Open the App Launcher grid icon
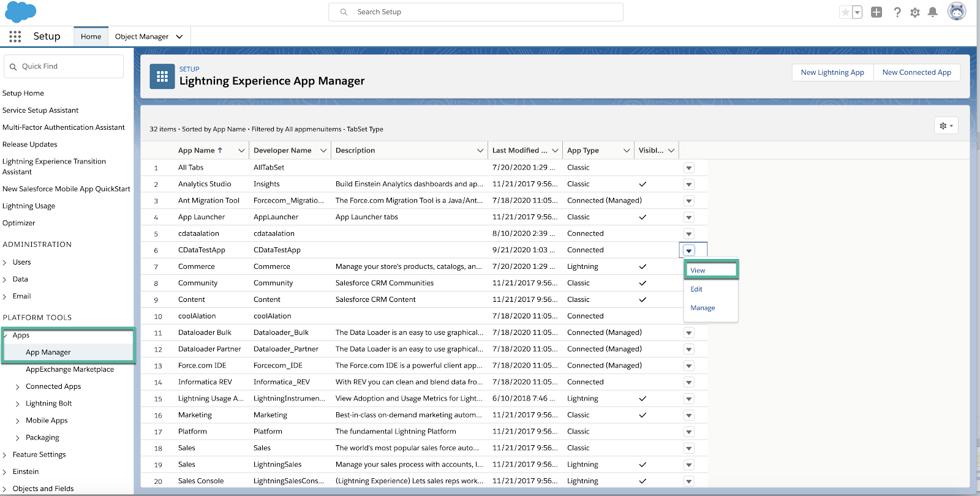The image size is (980, 496). [x=15, y=37]
